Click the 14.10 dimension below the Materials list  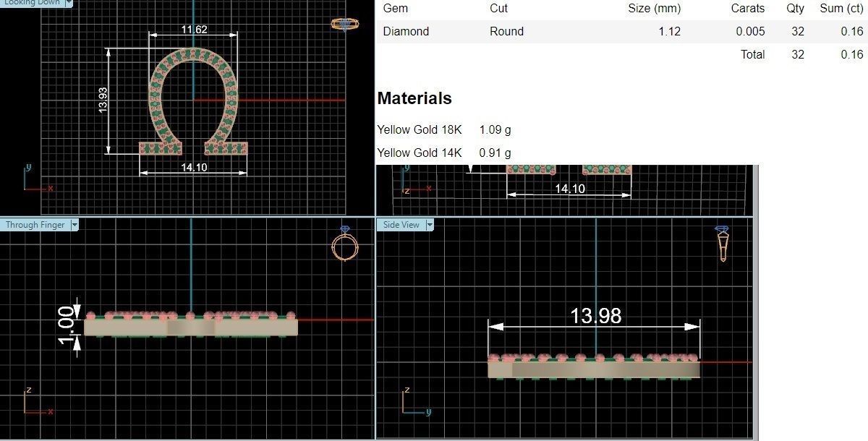pyautogui.click(x=570, y=189)
